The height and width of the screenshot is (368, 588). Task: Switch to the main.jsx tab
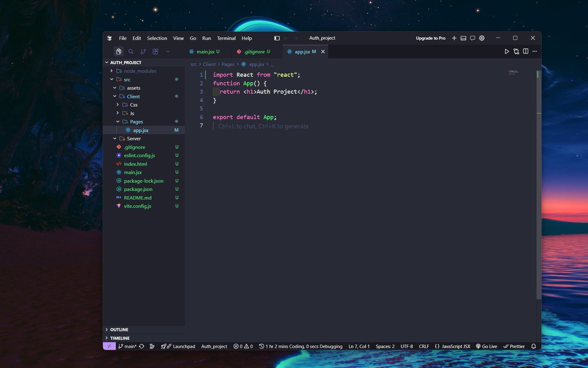[x=205, y=52]
